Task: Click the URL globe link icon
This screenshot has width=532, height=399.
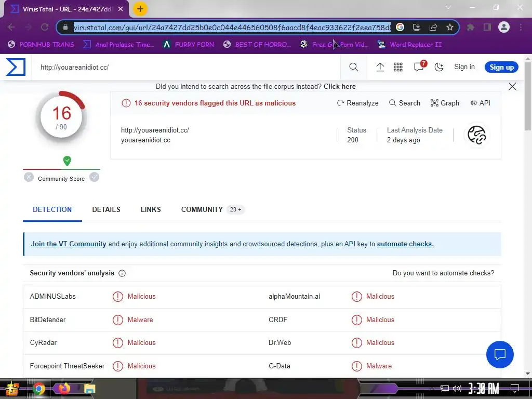Action: pyautogui.click(x=477, y=135)
